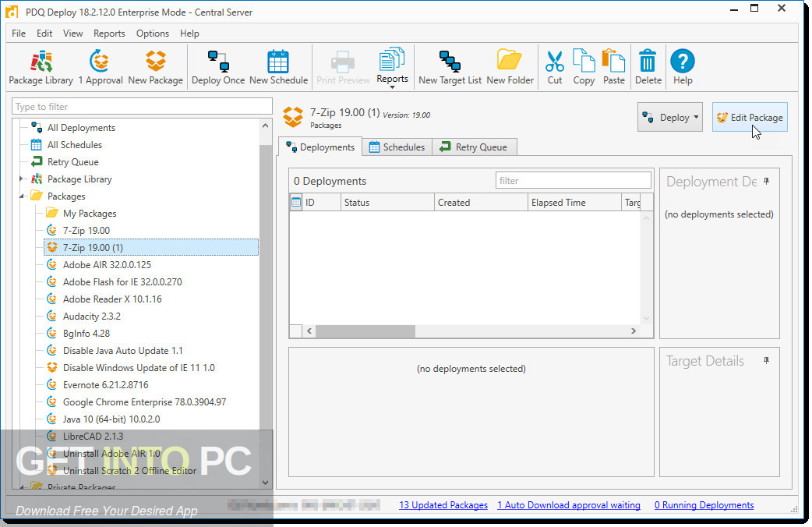Click the tree scrollbar up arrow

[265, 126]
